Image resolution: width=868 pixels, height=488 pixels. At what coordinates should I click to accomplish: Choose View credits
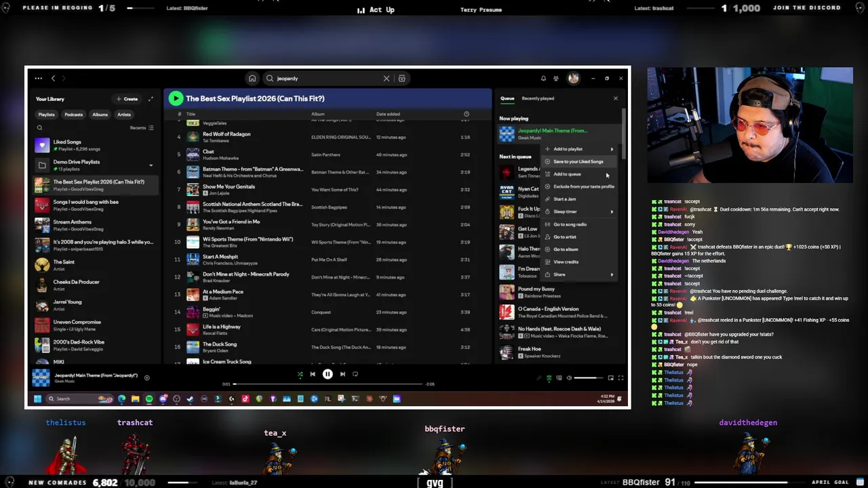coord(580,262)
